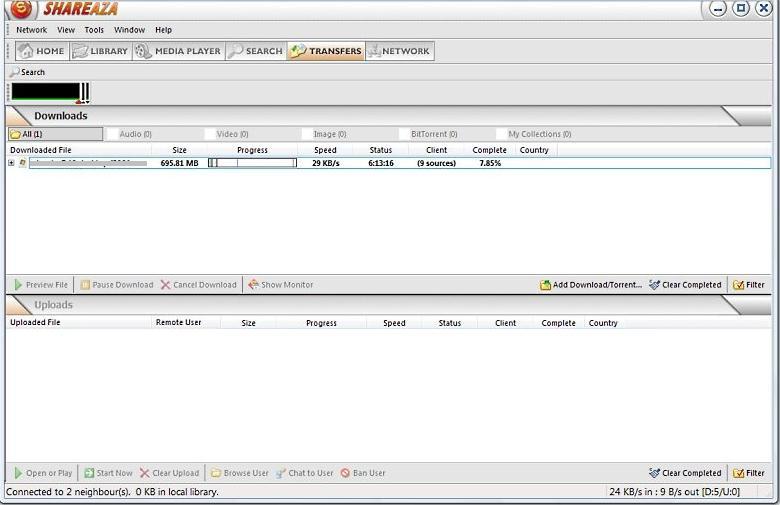The image size is (780, 505).
Task: Open the Network menu
Action: coord(31,30)
